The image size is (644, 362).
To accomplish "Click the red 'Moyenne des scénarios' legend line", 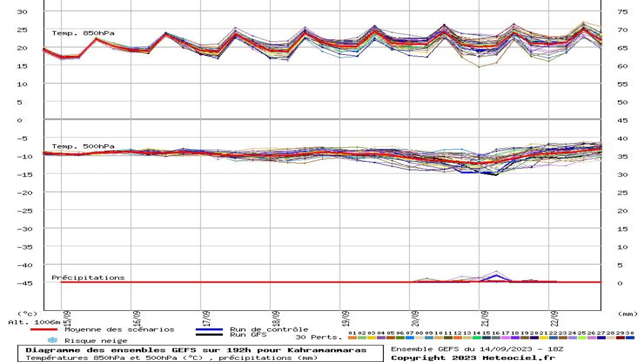I will (44, 330).
